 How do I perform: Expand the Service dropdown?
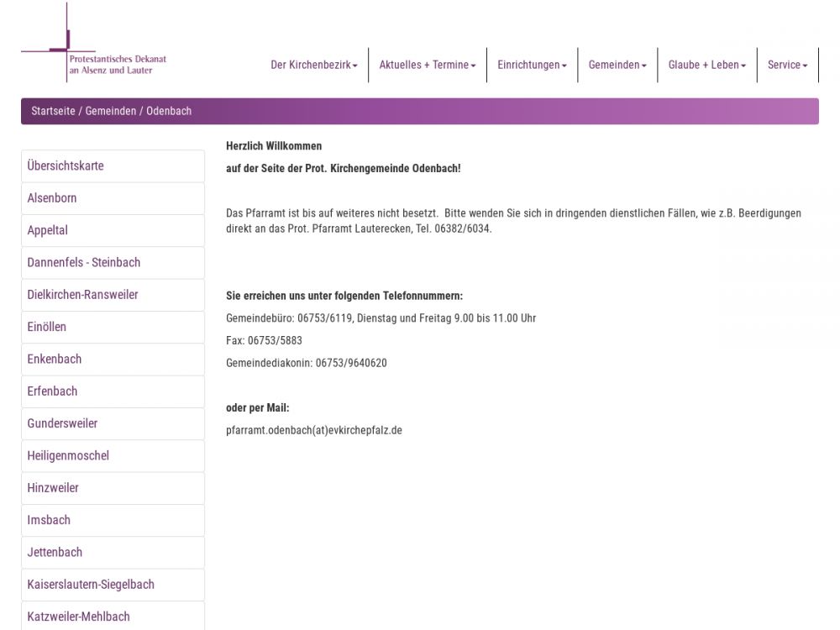pos(787,65)
